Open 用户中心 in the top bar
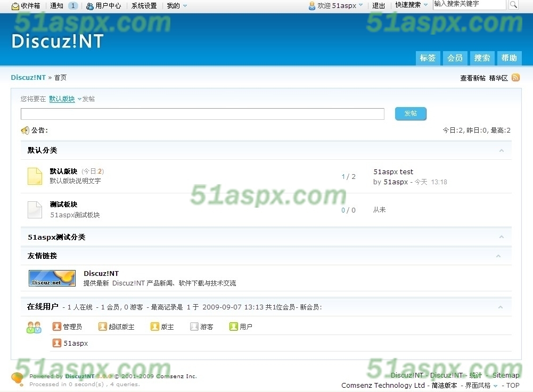Viewport: 533px width, 392px height. (x=108, y=6)
